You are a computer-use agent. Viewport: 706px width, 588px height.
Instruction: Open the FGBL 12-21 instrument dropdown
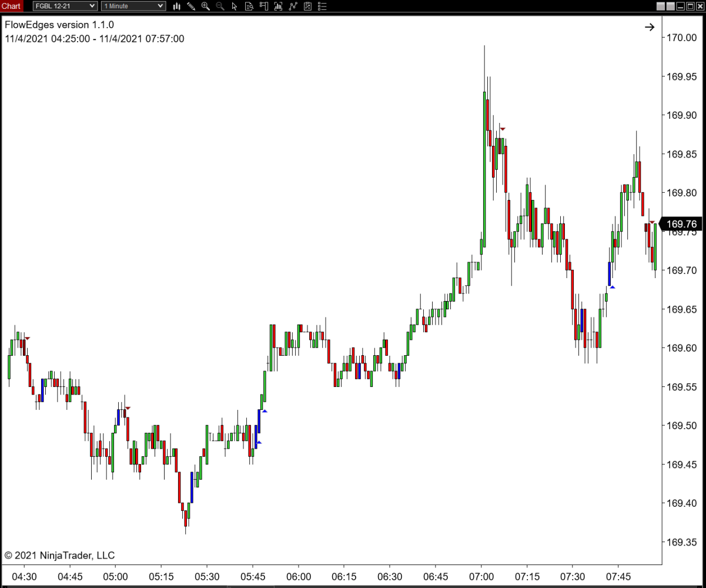pos(65,6)
